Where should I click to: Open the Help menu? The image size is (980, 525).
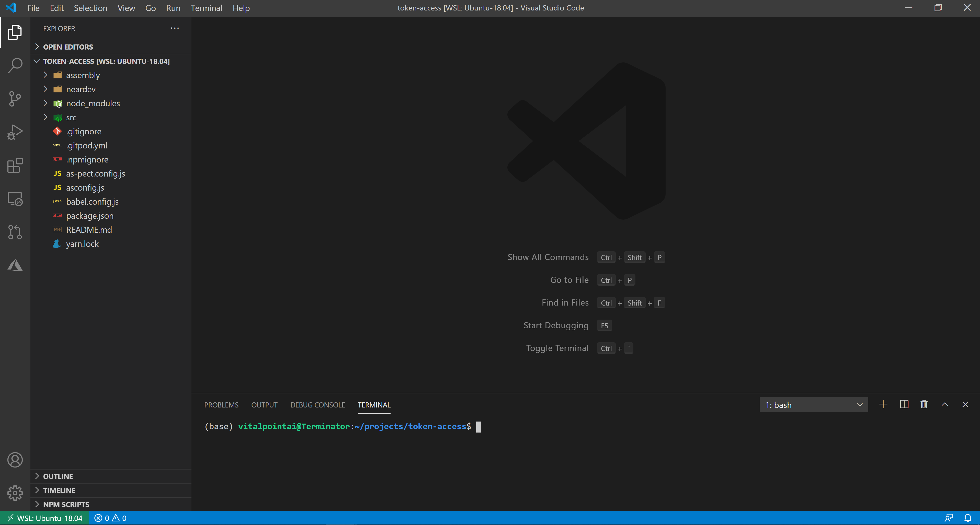(x=241, y=8)
